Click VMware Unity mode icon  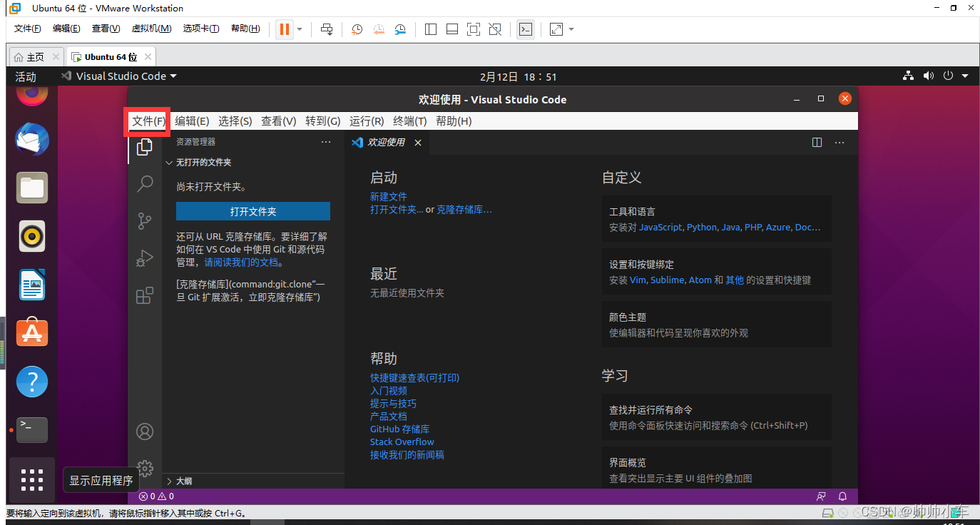[x=495, y=29]
